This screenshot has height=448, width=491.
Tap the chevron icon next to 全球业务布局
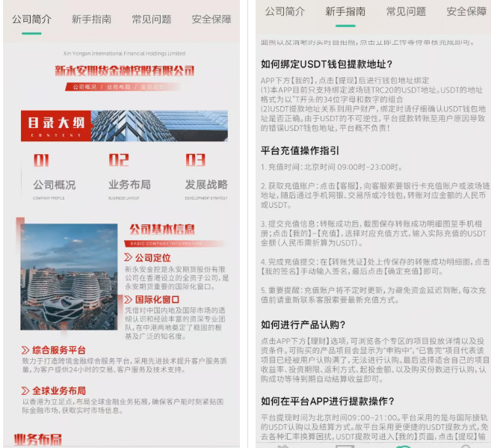tap(25, 390)
